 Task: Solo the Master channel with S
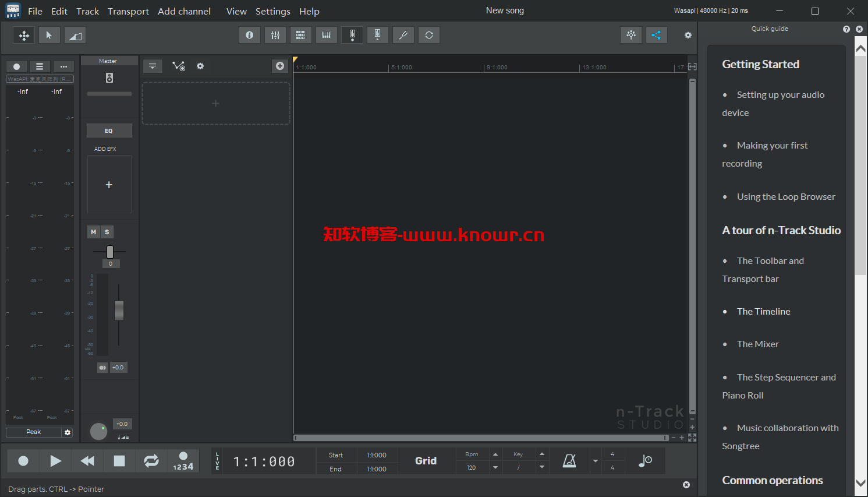coord(107,232)
